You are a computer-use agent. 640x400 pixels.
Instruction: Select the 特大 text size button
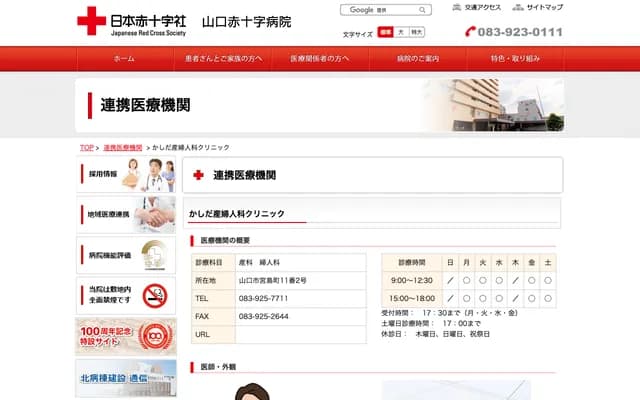pyautogui.click(x=416, y=32)
